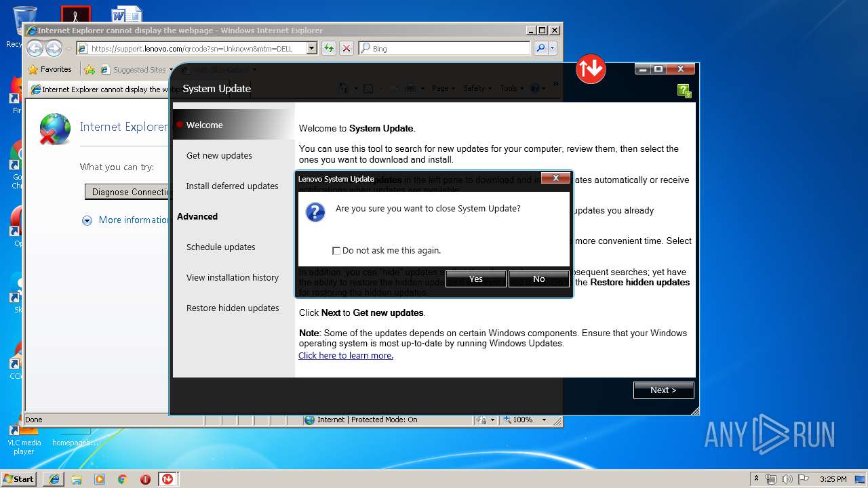Open Windows Explorer from the taskbar

(77, 479)
